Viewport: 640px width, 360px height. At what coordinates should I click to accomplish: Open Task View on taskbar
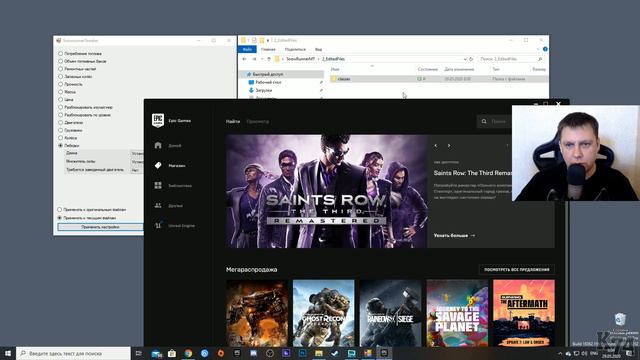(139, 353)
